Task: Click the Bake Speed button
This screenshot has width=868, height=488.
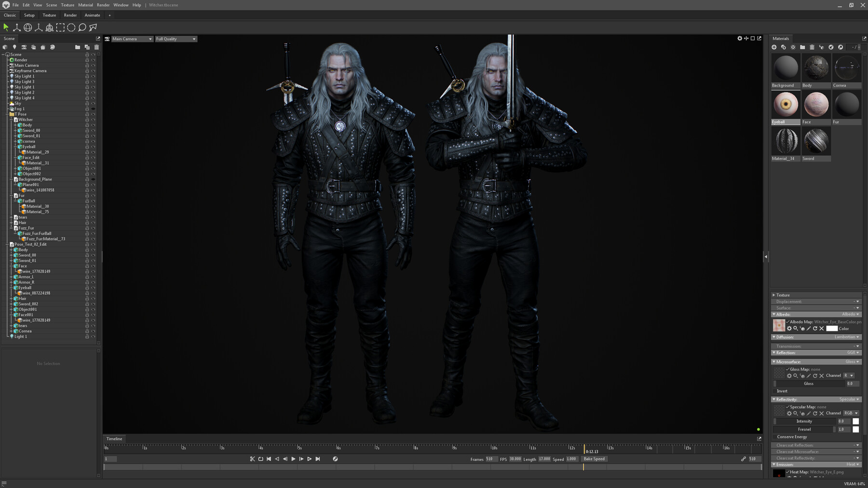Action: point(594,459)
